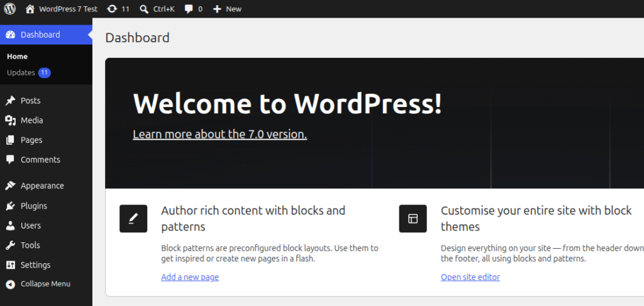Go to Home submenu item
Screen dimensions: 644x306
[x=17, y=56]
